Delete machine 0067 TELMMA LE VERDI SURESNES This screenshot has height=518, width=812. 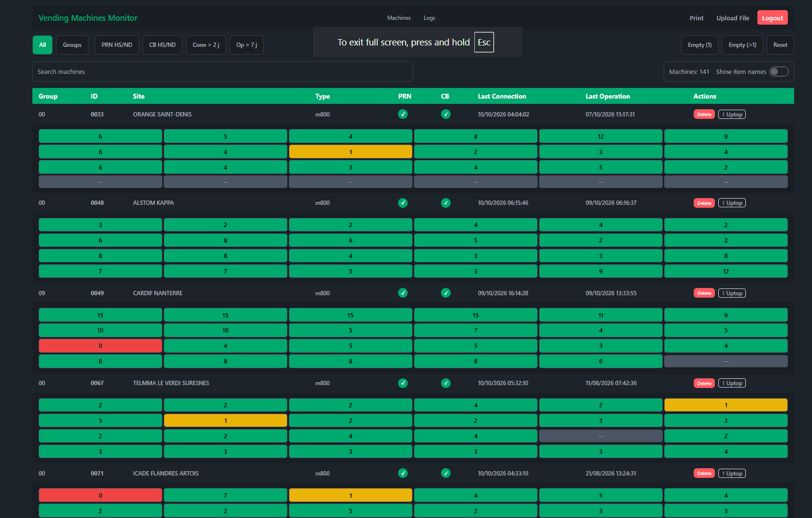click(x=704, y=383)
